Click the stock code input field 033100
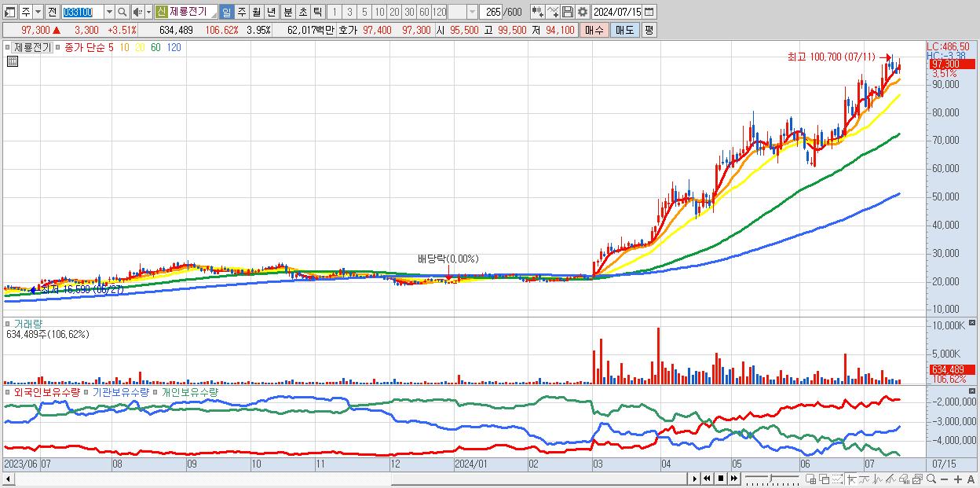 tap(82, 12)
